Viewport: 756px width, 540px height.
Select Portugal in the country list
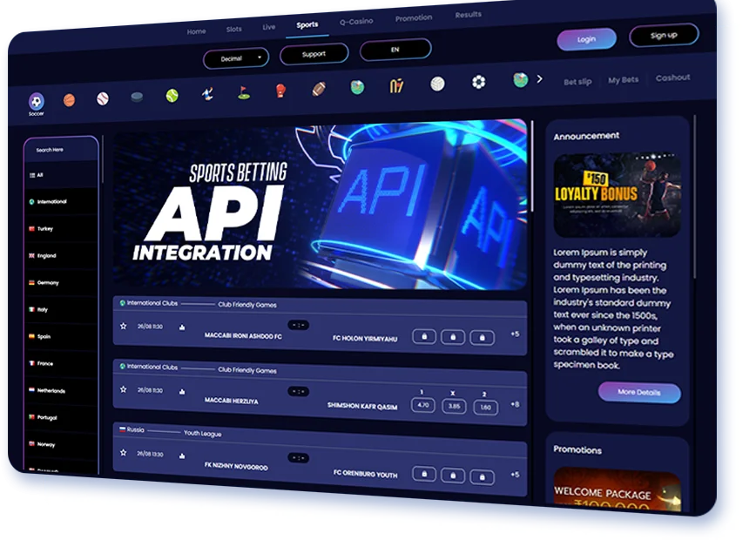(x=61, y=417)
